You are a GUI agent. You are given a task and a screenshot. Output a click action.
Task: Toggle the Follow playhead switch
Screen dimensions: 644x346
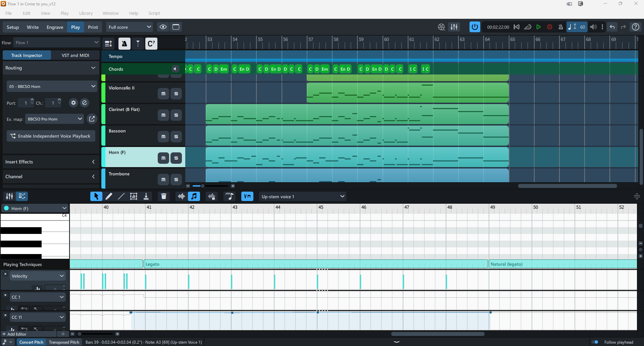pyautogui.click(x=595, y=342)
